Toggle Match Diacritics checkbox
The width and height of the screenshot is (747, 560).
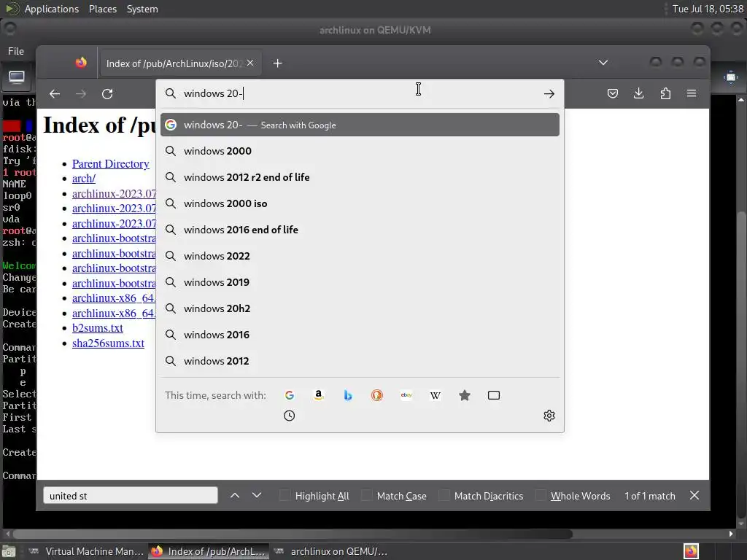(444, 495)
